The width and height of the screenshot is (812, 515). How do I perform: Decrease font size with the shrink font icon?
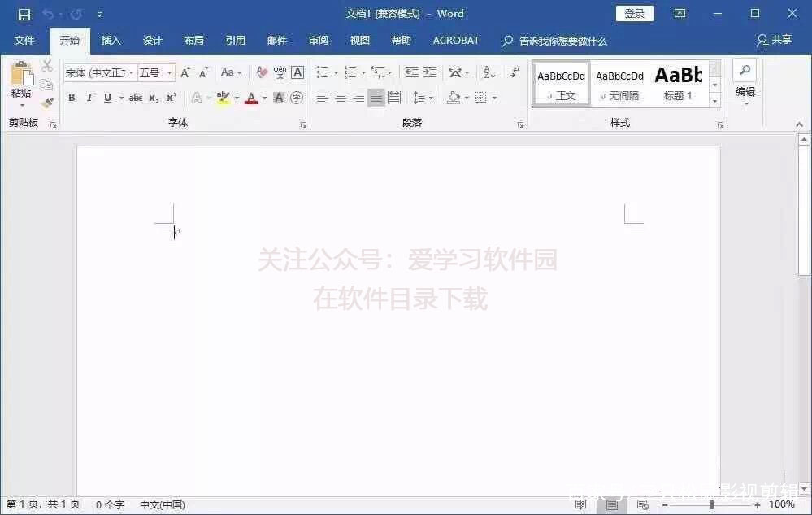pyautogui.click(x=203, y=72)
